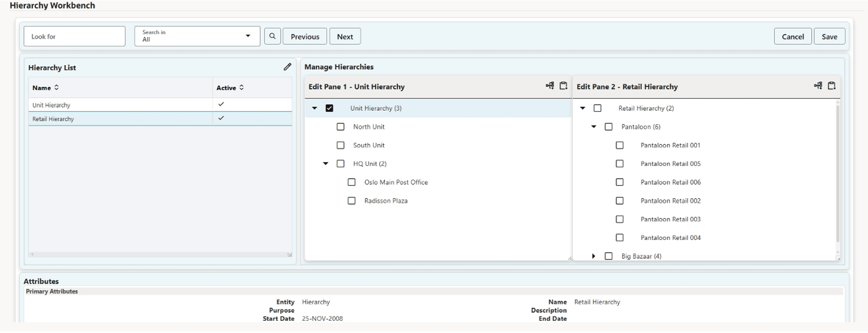The width and height of the screenshot is (868, 333).
Task: Expand the Big Bazaar (4) node
Action: tap(594, 256)
